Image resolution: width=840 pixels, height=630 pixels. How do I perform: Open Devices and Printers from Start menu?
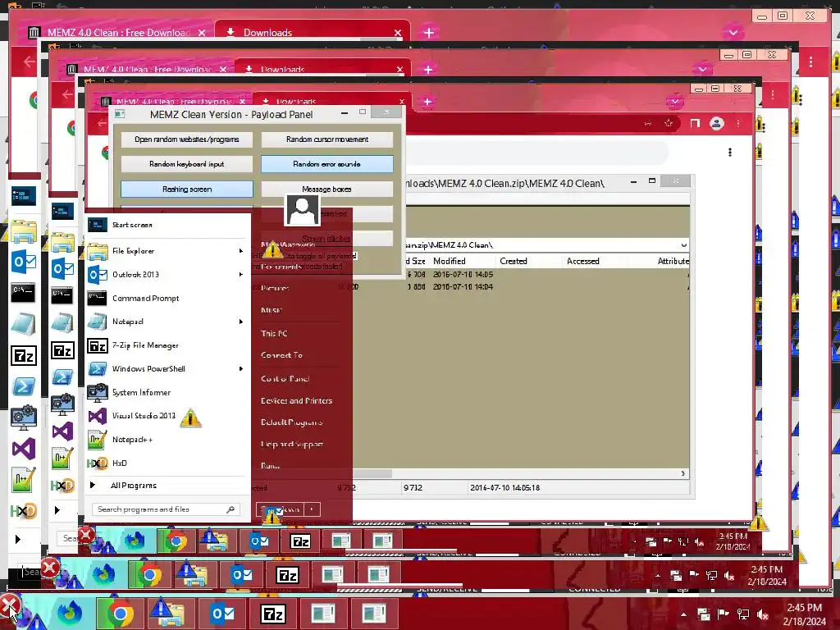pyautogui.click(x=296, y=400)
